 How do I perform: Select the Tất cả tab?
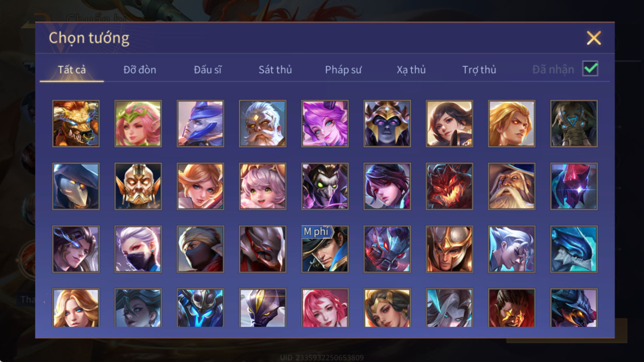click(x=72, y=69)
